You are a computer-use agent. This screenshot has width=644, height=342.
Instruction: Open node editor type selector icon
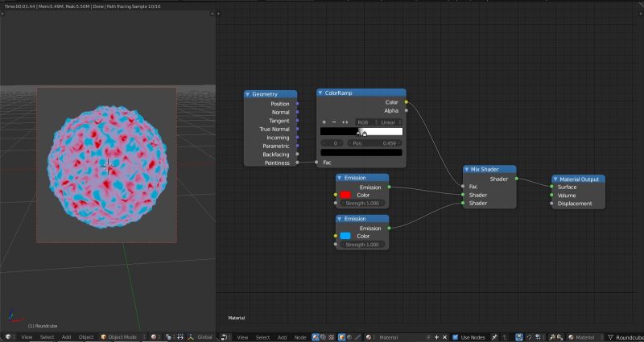tap(225, 336)
